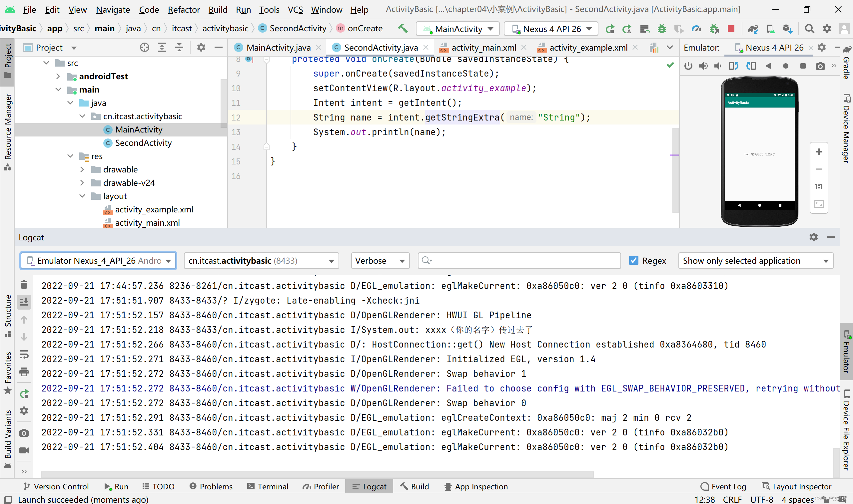Uncheck the Regex checkbox
The width and height of the screenshot is (853, 504).
point(633,261)
